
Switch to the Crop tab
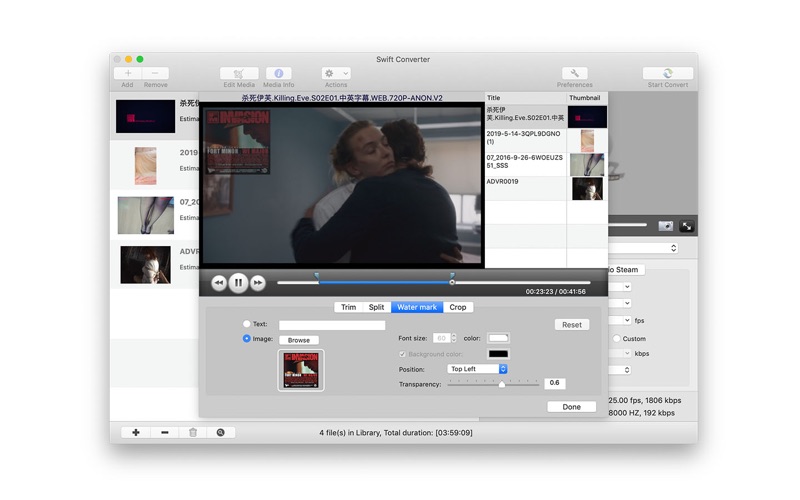click(x=458, y=307)
